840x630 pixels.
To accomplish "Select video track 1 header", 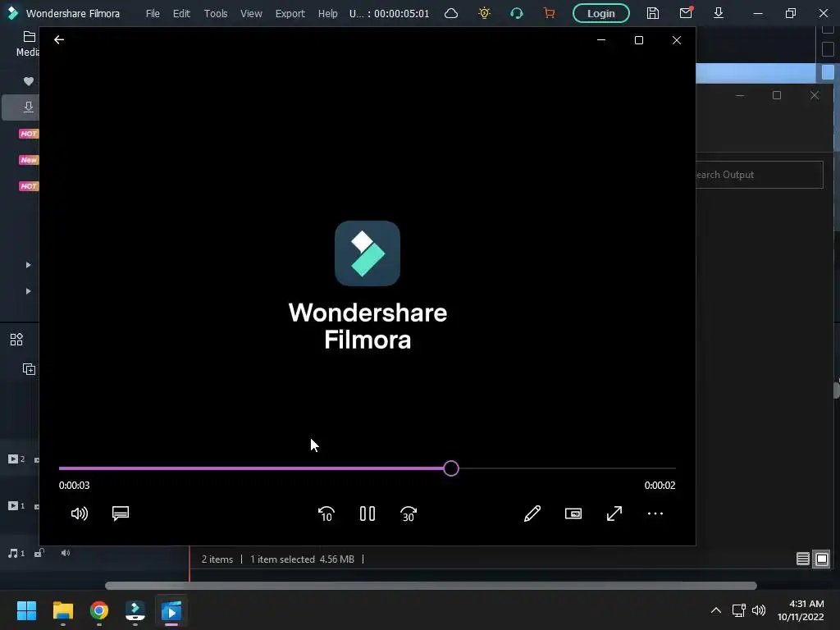I will tap(16, 505).
